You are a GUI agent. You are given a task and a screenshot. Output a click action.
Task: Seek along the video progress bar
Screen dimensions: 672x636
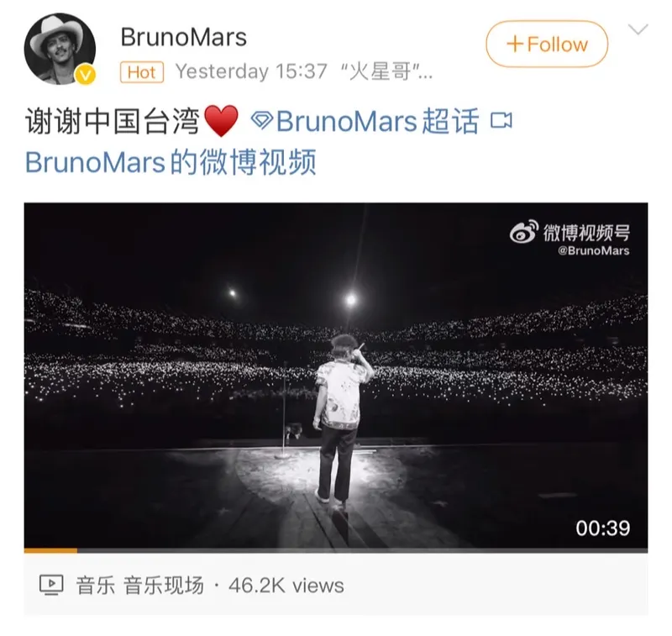pyautogui.click(x=336, y=550)
